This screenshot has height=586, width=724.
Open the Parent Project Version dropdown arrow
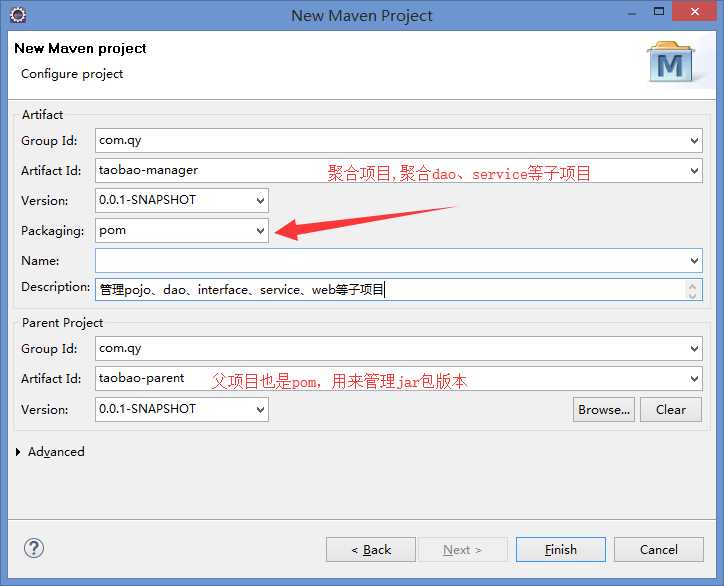[x=260, y=410]
